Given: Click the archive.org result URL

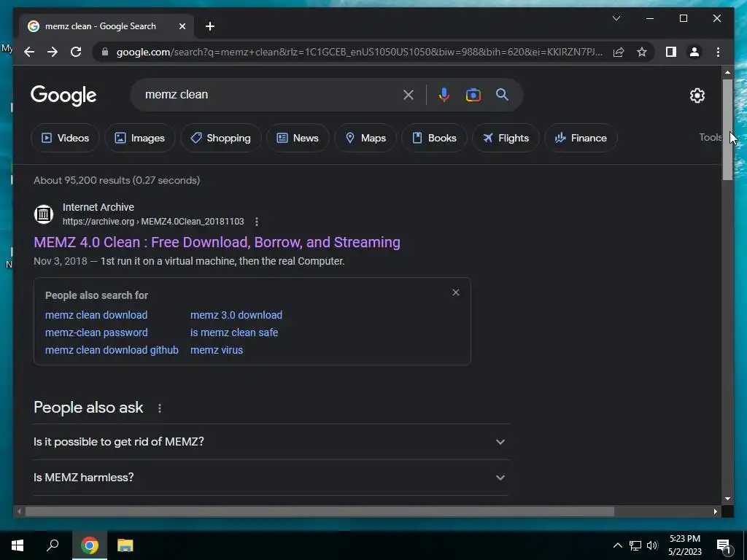Looking at the screenshot, I should [153, 222].
